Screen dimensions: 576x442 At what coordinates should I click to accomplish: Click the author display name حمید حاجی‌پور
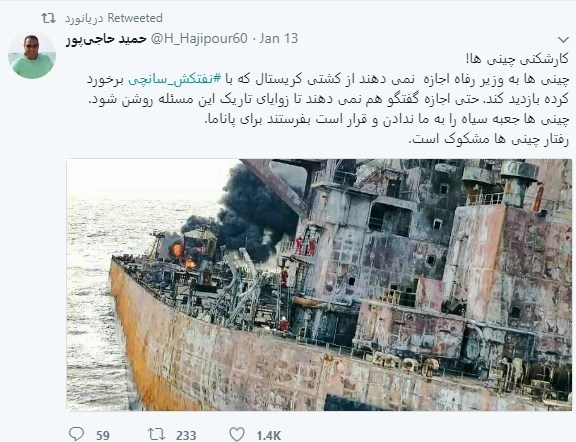pos(106,39)
